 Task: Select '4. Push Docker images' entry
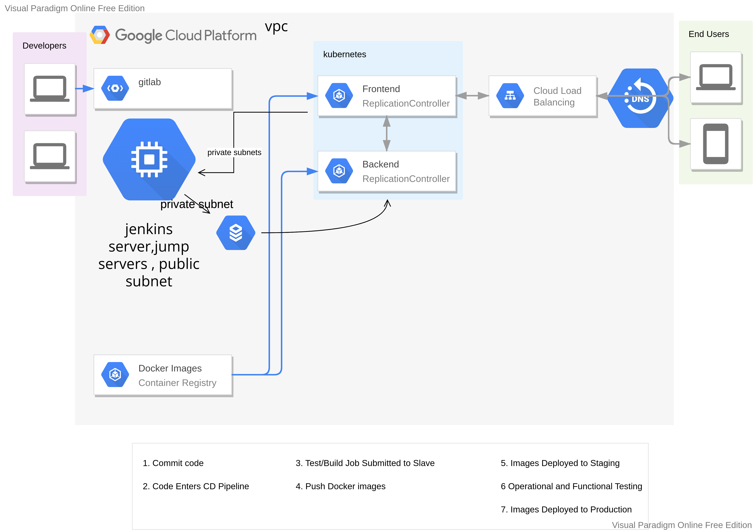[340, 487]
